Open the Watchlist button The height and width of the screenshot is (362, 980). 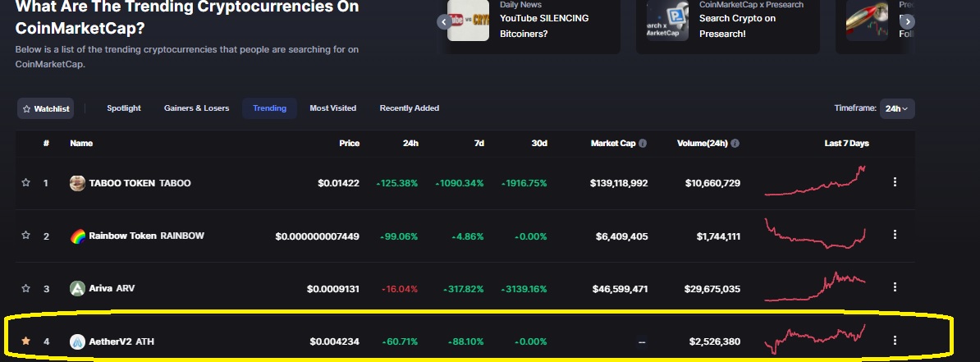[x=46, y=108]
